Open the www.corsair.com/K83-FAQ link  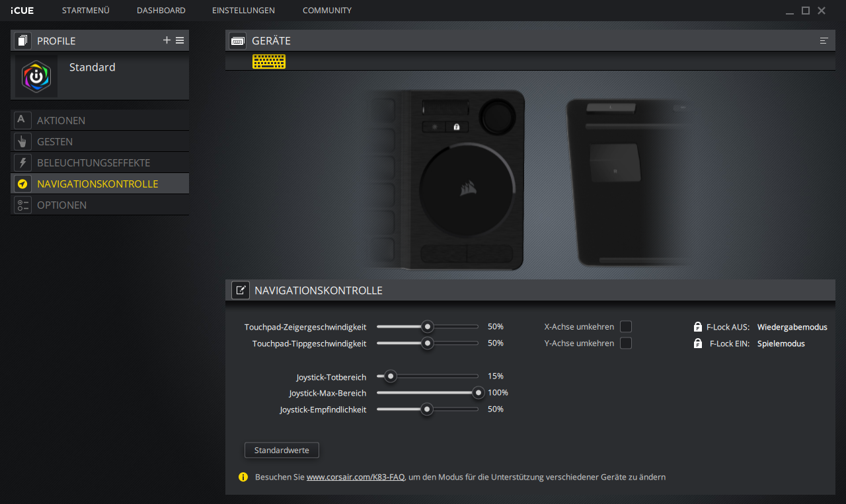355,477
